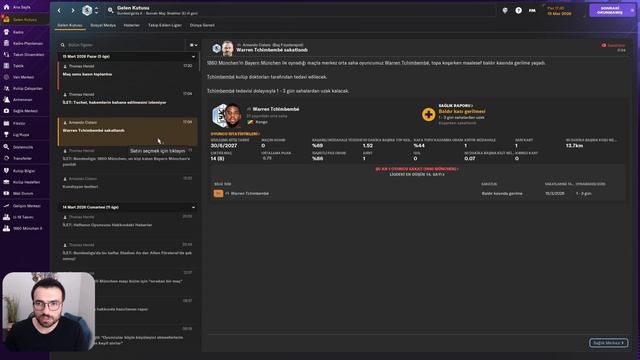Switch to Haberler tab
The width and height of the screenshot is (640, 360).
[x=131, y=25]
